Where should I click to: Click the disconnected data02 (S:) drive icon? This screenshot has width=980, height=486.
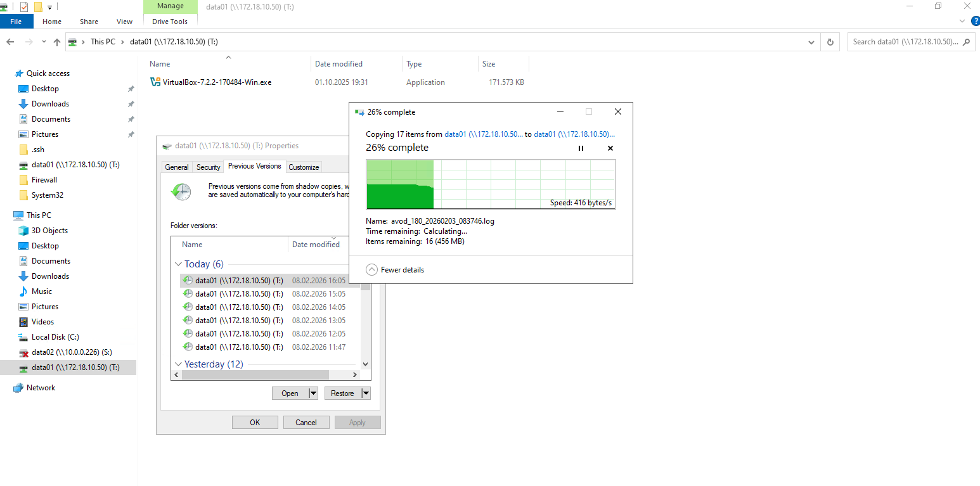click(x=23, y=352)
